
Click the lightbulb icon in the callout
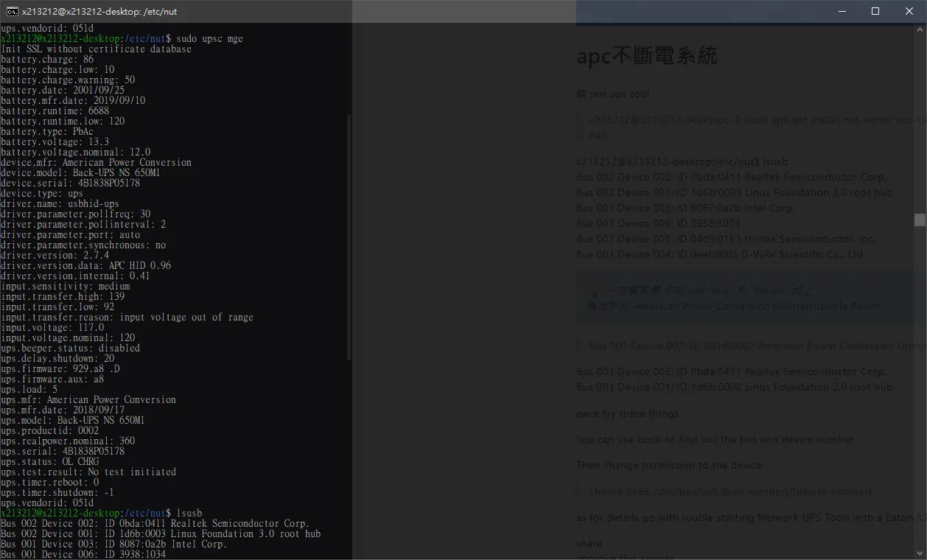[595, 291]
